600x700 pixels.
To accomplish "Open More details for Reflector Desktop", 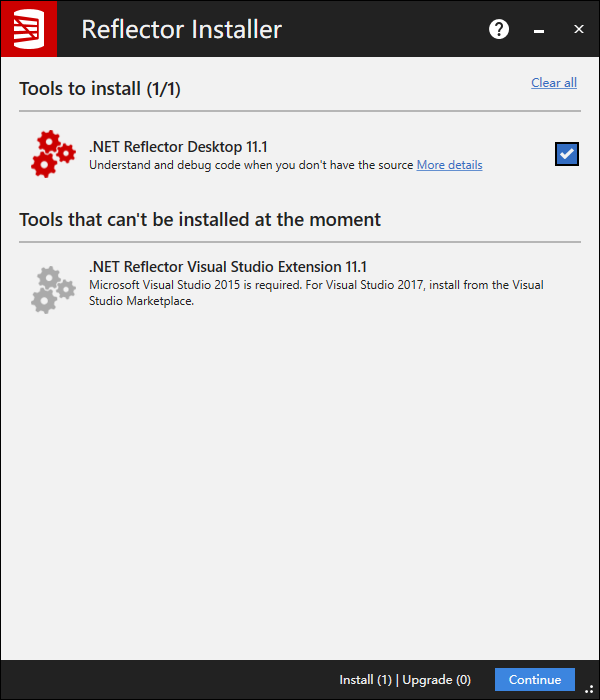I will [x=449, y=165].
